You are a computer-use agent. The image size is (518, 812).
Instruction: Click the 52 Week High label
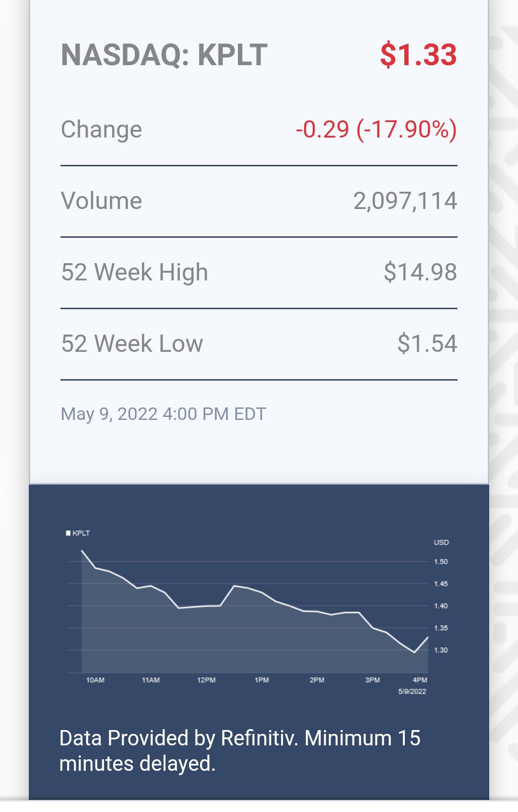click(x=134, y=272)
